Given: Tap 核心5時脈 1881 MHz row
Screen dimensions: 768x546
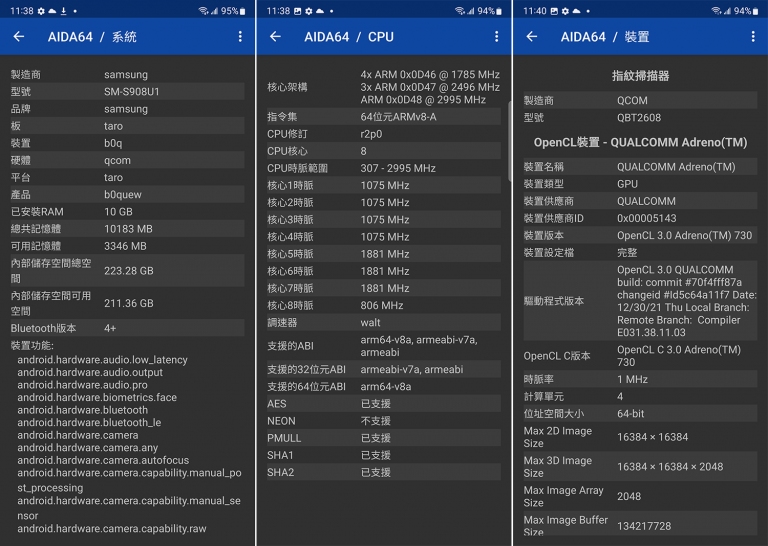Looking at the screenshot, I should (384, 254).
